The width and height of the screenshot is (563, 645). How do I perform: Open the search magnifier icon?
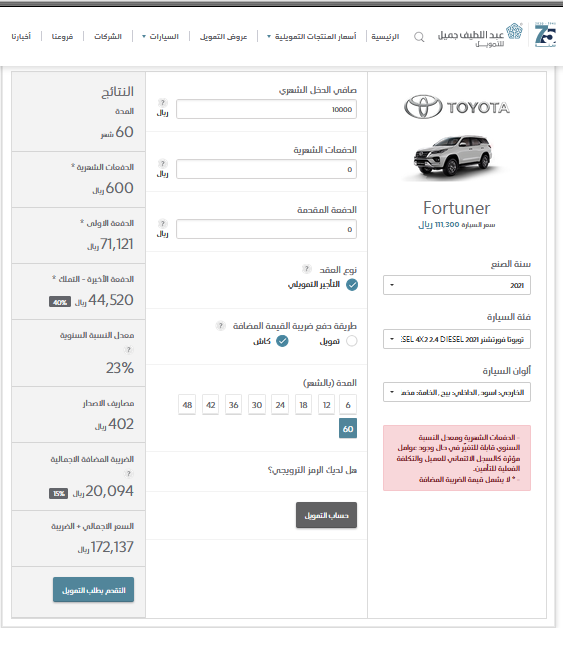pyautogui.click(x=419, y=37)
